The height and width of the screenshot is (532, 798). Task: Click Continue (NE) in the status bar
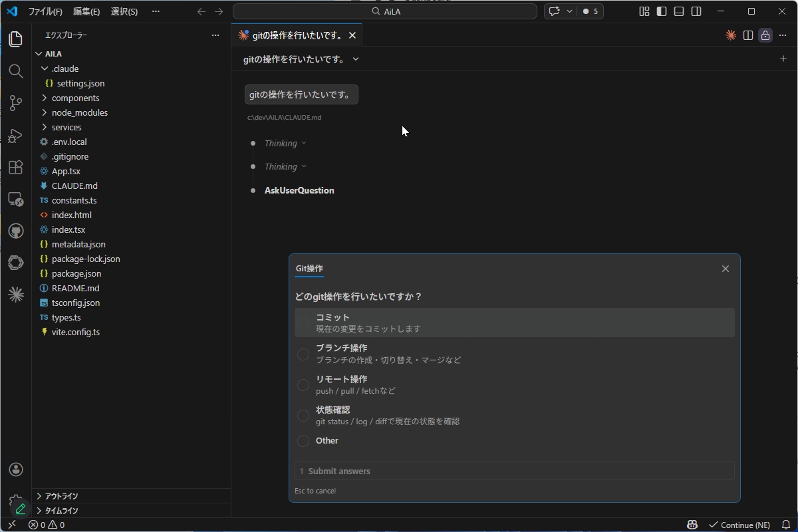[x=739, y=525]
